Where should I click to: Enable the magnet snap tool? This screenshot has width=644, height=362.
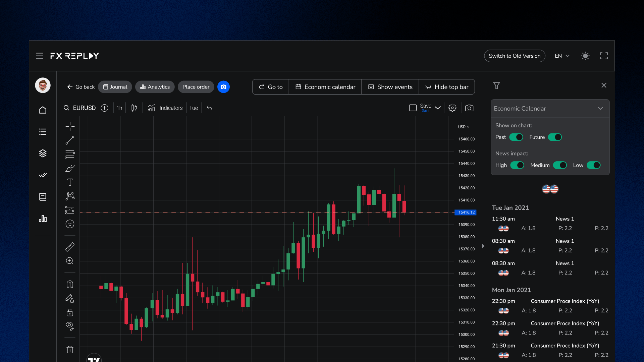(70, 284)
